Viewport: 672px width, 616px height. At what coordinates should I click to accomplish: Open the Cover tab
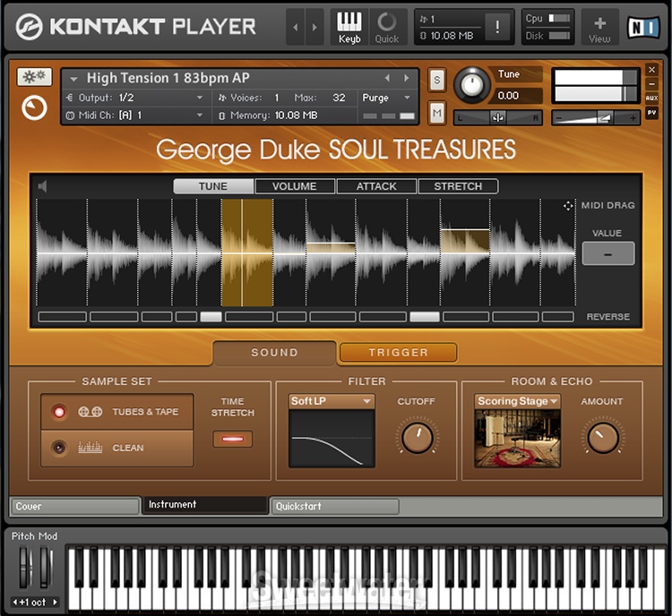coord(75,506)
